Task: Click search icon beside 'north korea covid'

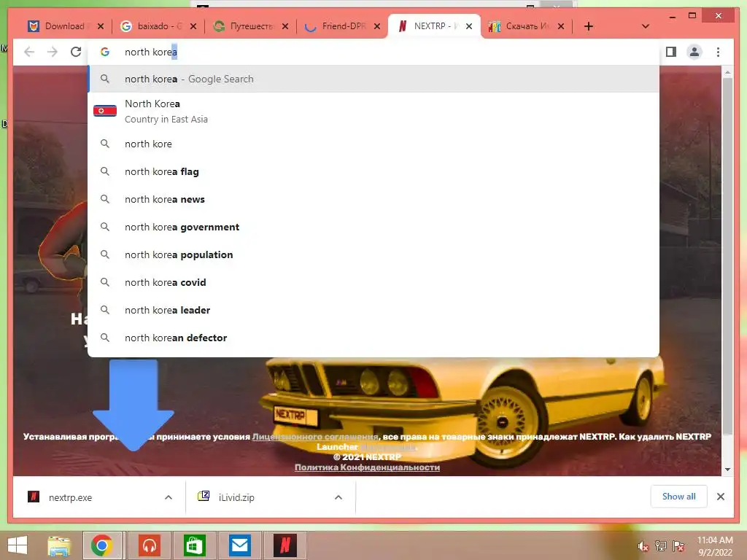Action: point(105,282)
